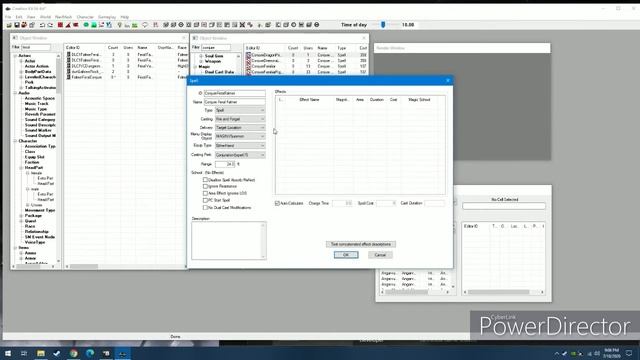
Task: Open Edge browser from the taskbar
Action: pos(90,353)
